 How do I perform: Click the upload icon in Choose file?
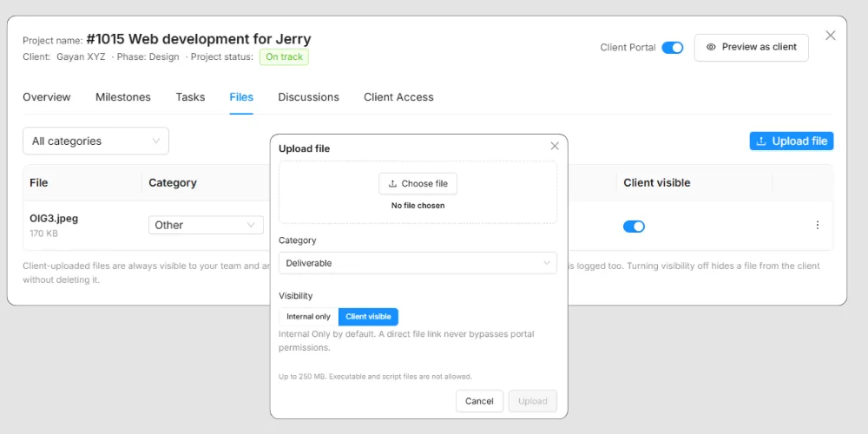[x=392, y=184]
